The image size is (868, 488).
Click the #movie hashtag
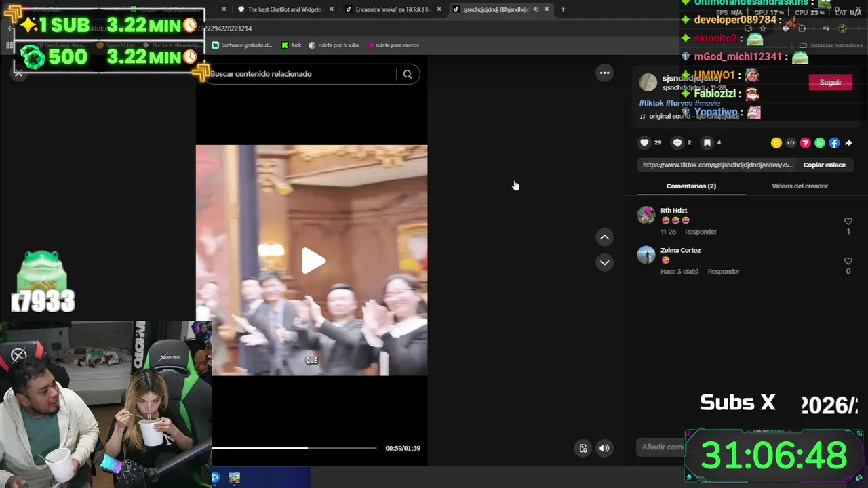pos(707,103)
